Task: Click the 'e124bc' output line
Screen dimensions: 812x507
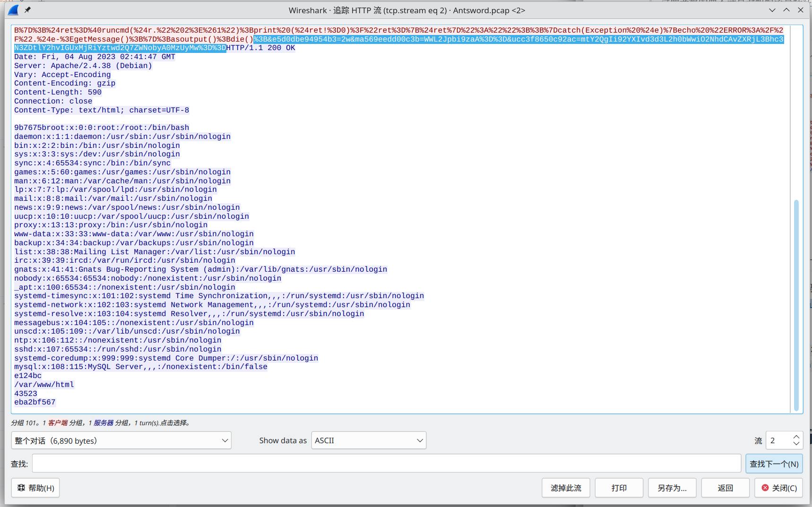Action: [28, 376]
